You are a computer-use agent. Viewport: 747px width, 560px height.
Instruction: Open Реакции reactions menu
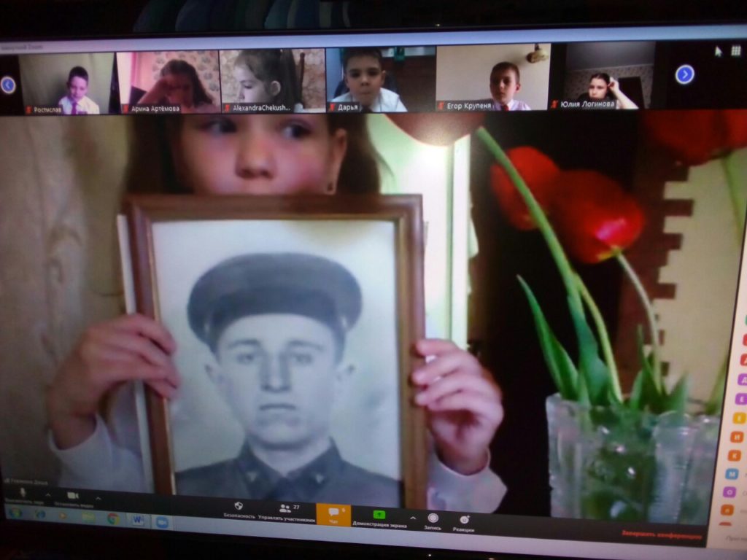pyautogui.click(x=464, y=521)
